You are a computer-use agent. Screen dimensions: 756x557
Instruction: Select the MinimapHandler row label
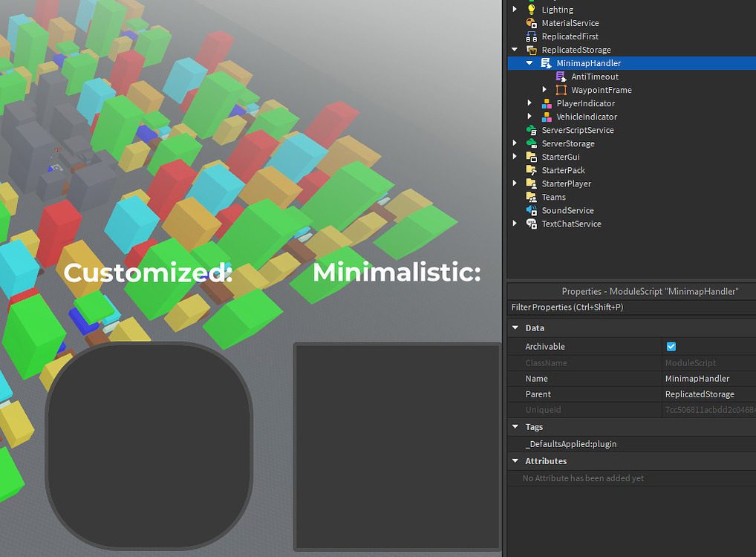coord(589,63)
